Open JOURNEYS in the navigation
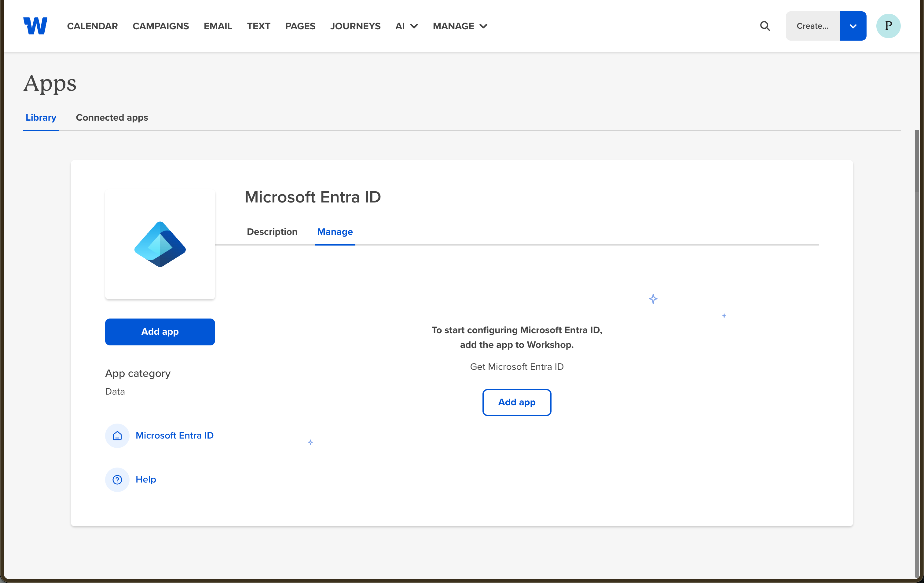This screenshot has width=924, height=583. tap(355, 26)
